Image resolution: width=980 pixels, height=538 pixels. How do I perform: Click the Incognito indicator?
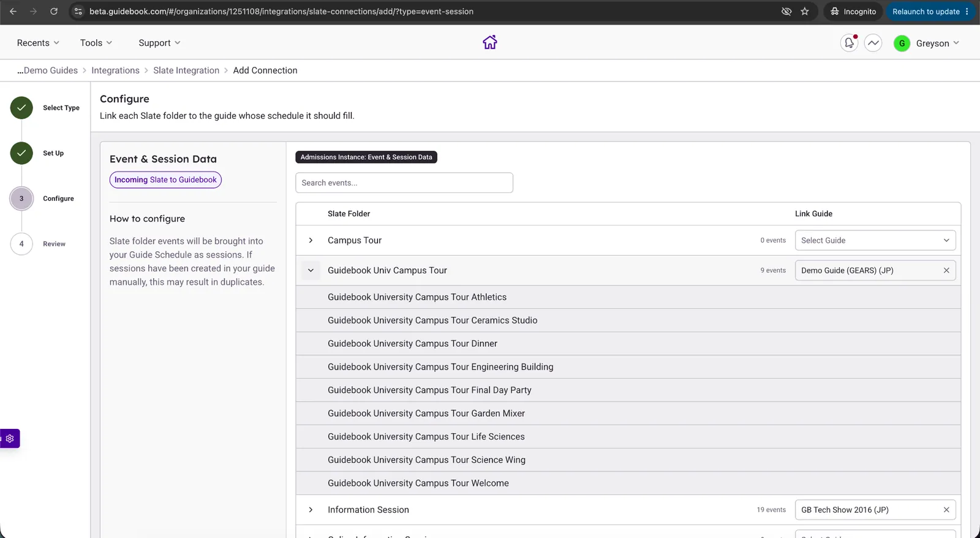pyautogui.click(x=853, y=12)
